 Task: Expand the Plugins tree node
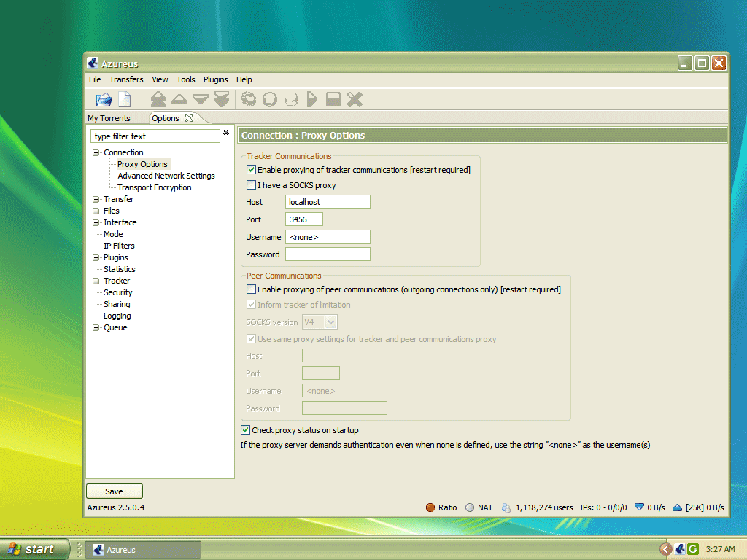pos(96,257)
